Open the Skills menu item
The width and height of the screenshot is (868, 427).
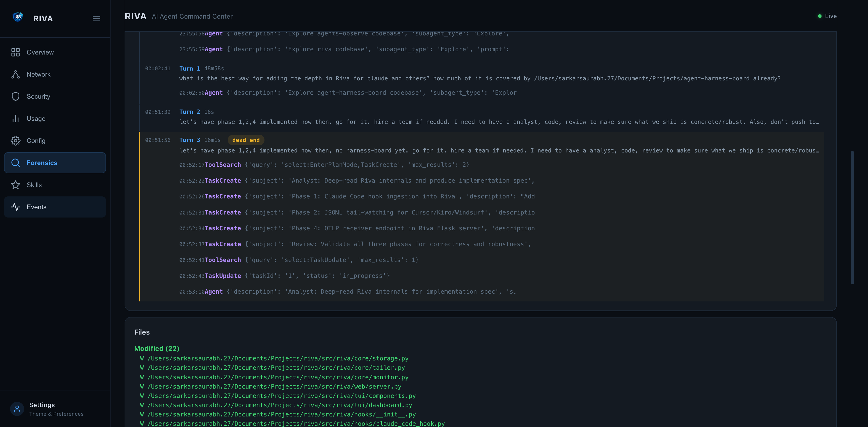(34, 185)
